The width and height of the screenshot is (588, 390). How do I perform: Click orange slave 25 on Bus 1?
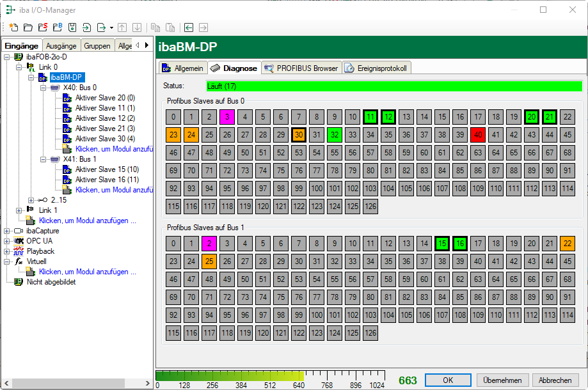[209, 261]
